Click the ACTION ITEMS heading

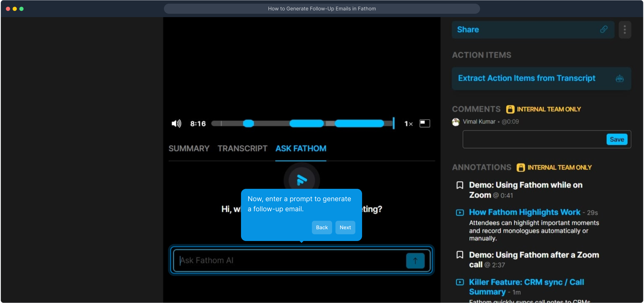(481, 55)
